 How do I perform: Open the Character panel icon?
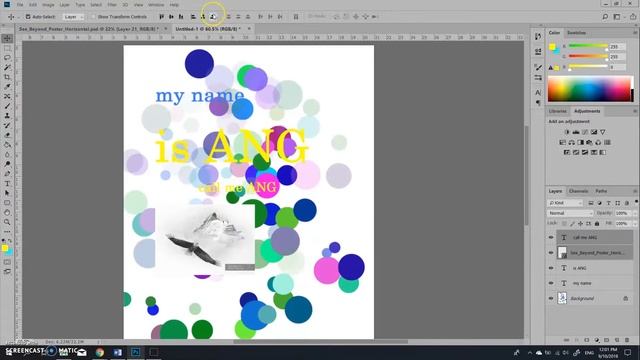click(538, 93)
